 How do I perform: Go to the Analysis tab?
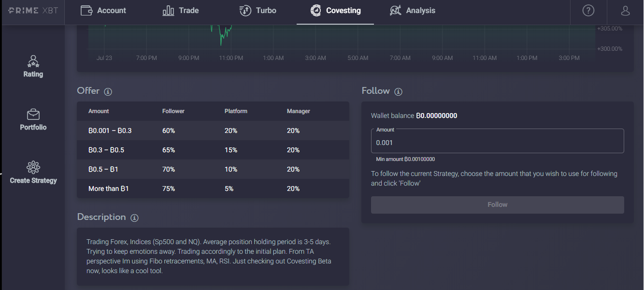click(412, 10)
